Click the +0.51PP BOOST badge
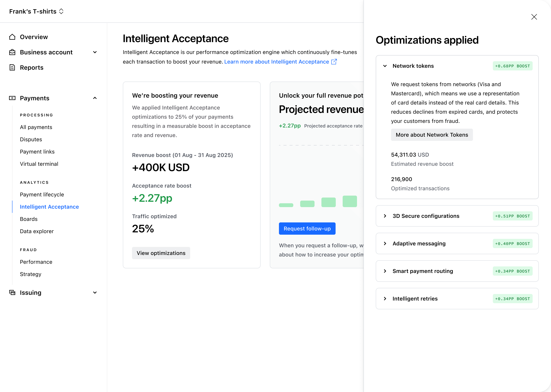The height and width of the screenshot is (392, 551). (512, 216)
